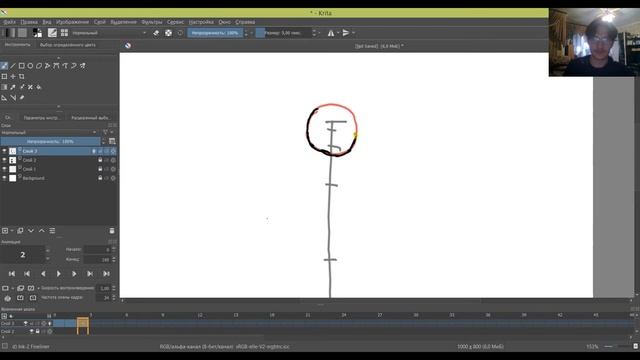Open the Файл menu
The width and height of the screenshot is (640, 360).
9,22
